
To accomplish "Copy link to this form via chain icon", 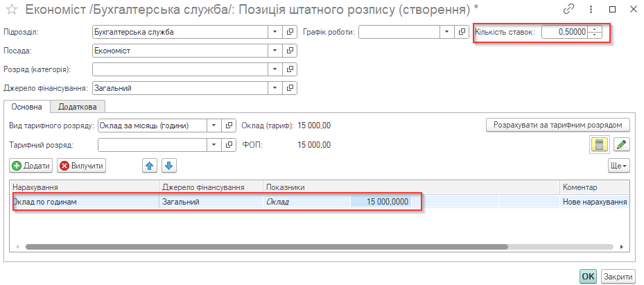I will coord(569,10).
